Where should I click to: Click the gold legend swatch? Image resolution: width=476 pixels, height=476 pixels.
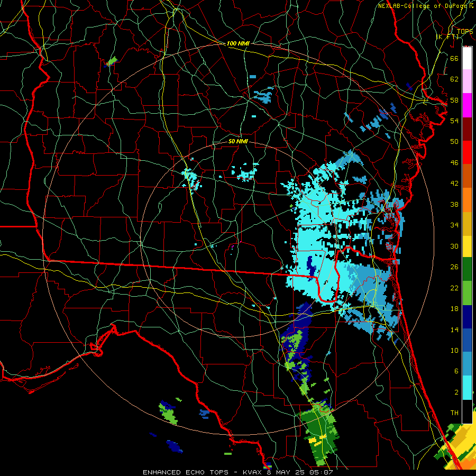point(467,224)
